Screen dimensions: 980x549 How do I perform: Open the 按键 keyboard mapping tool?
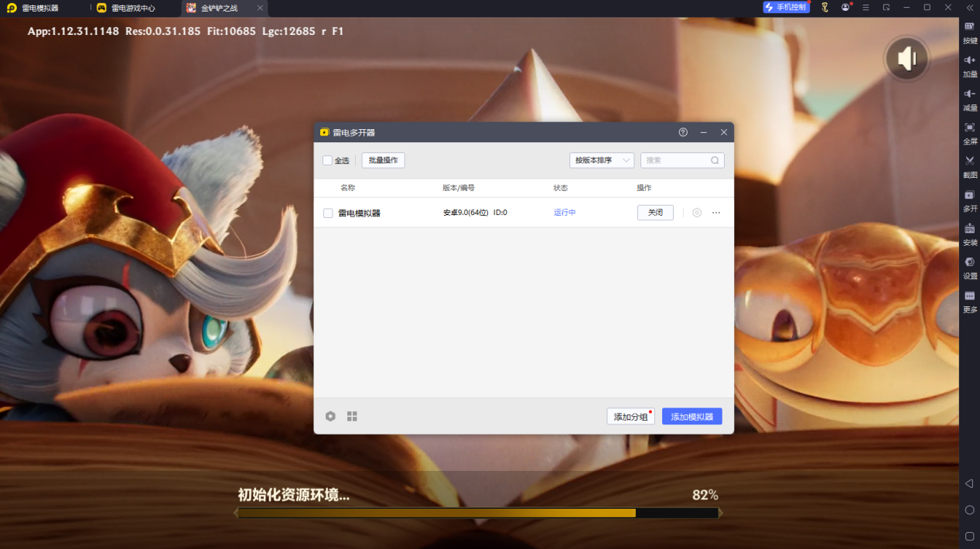point(969,31)
